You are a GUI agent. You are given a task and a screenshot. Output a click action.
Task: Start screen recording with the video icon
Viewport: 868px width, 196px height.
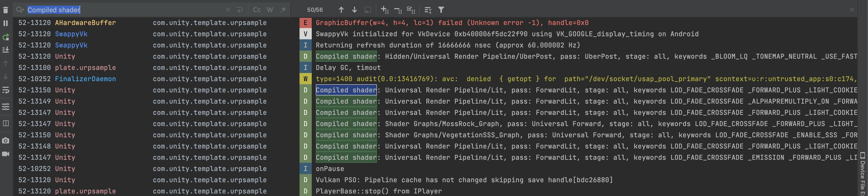coord(5,154)
